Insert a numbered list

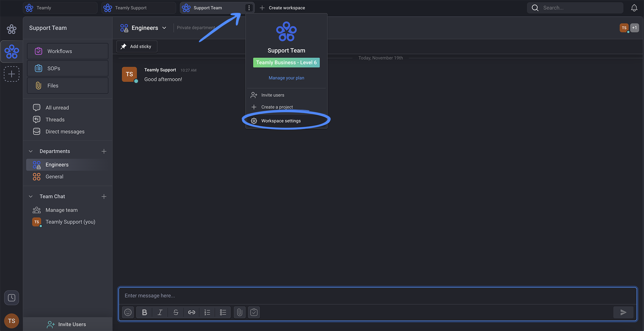207,312
